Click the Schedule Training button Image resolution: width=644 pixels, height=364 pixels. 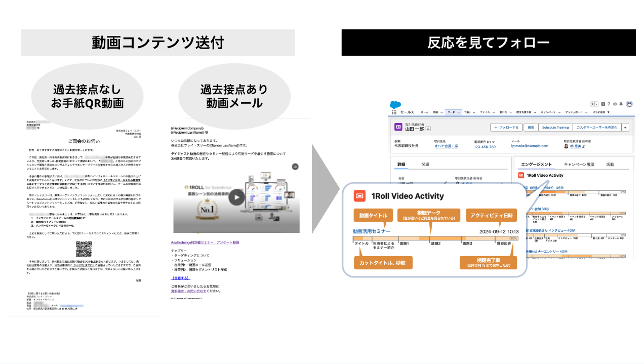[556, 127]
